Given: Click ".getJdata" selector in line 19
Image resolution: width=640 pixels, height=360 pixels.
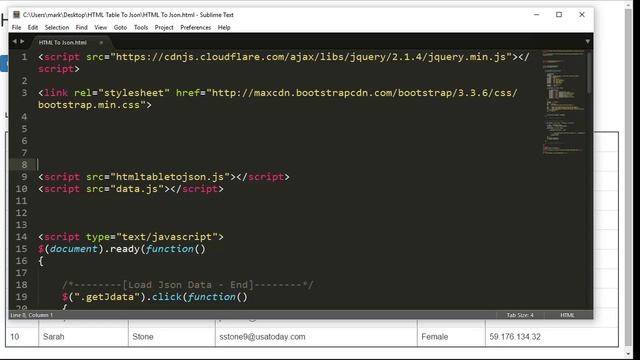Looking at the screenshot, I should 107,297.
